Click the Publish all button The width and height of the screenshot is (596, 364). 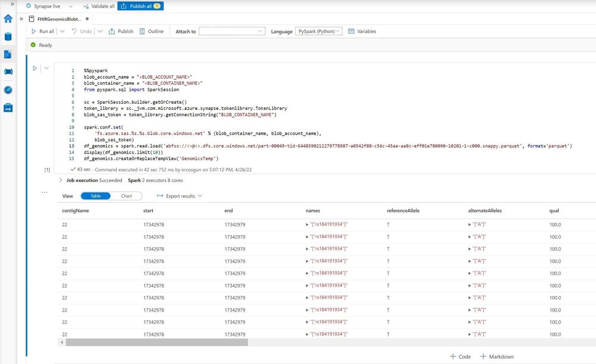click(141, 6)
